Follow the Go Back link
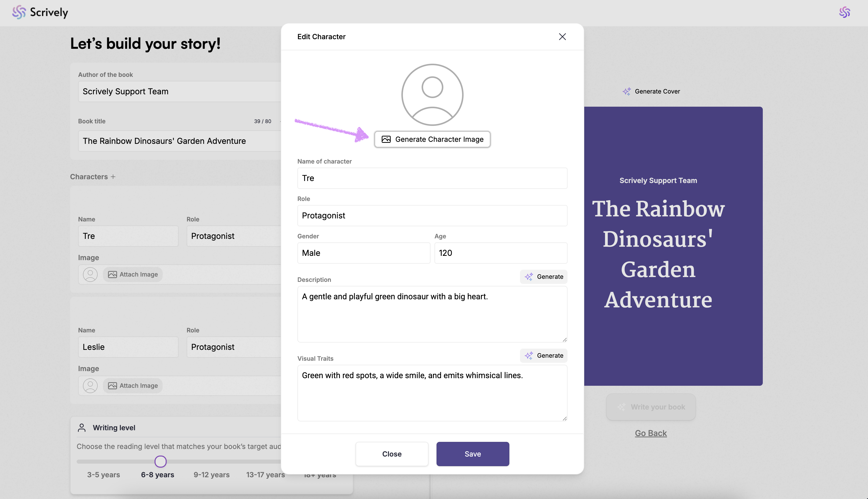Viewport: 868px width, 499px height. (651, 433)
